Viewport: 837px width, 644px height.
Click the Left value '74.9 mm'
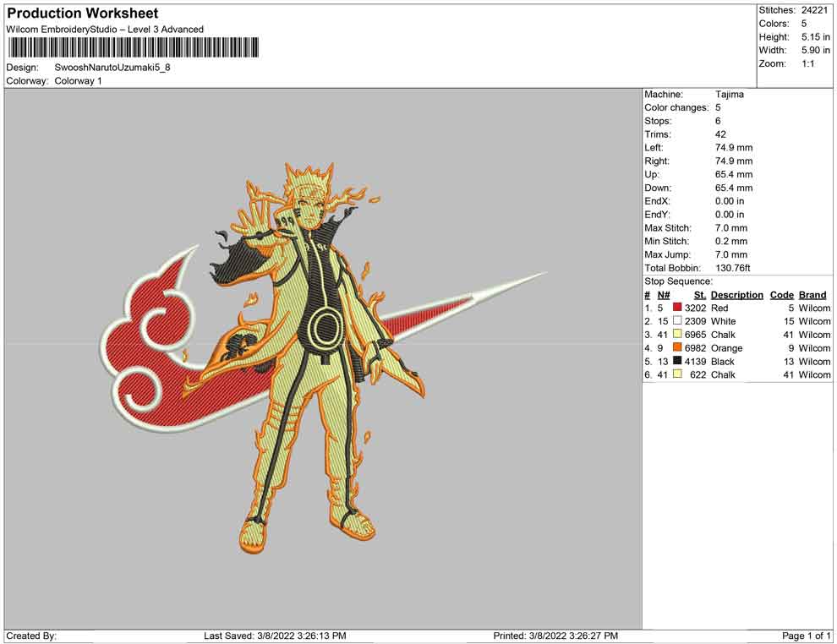point(734,148)
